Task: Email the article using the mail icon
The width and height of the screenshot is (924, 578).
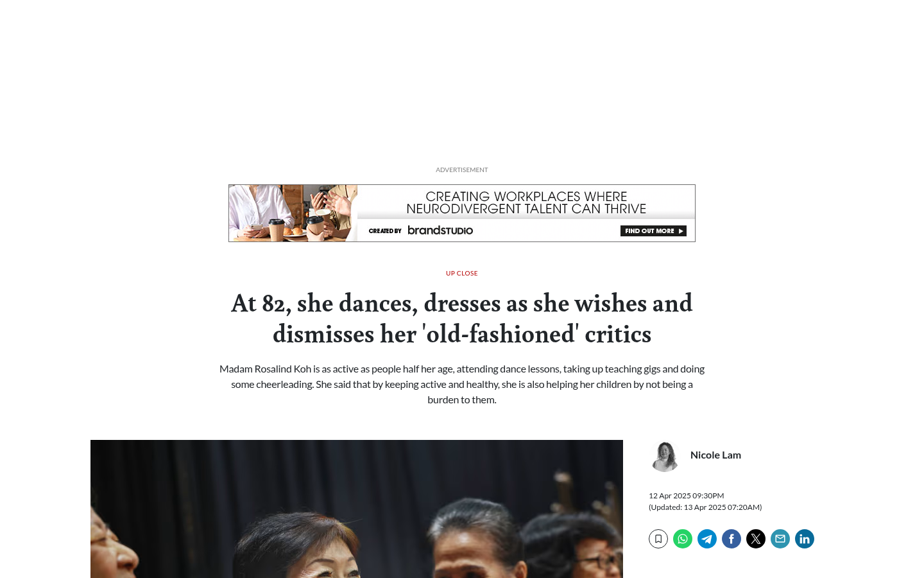Action: pyautogui.click(x=780, y=539)
